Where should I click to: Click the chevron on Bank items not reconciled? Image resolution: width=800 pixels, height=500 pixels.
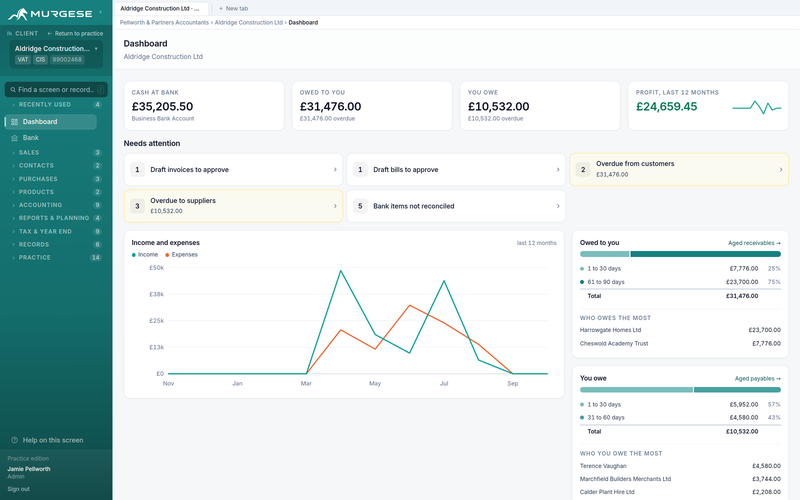(558, 206)
